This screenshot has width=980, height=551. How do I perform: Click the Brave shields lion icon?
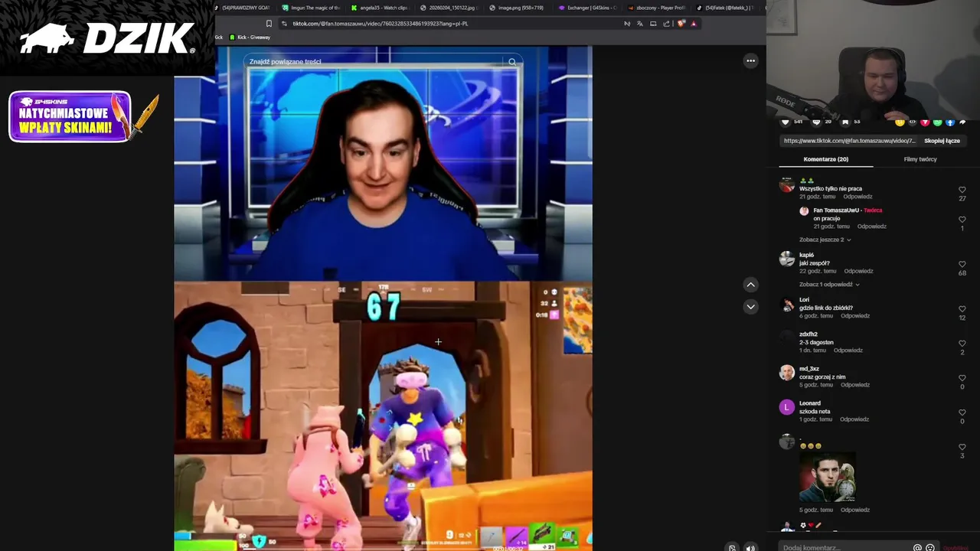pos(681,24)
